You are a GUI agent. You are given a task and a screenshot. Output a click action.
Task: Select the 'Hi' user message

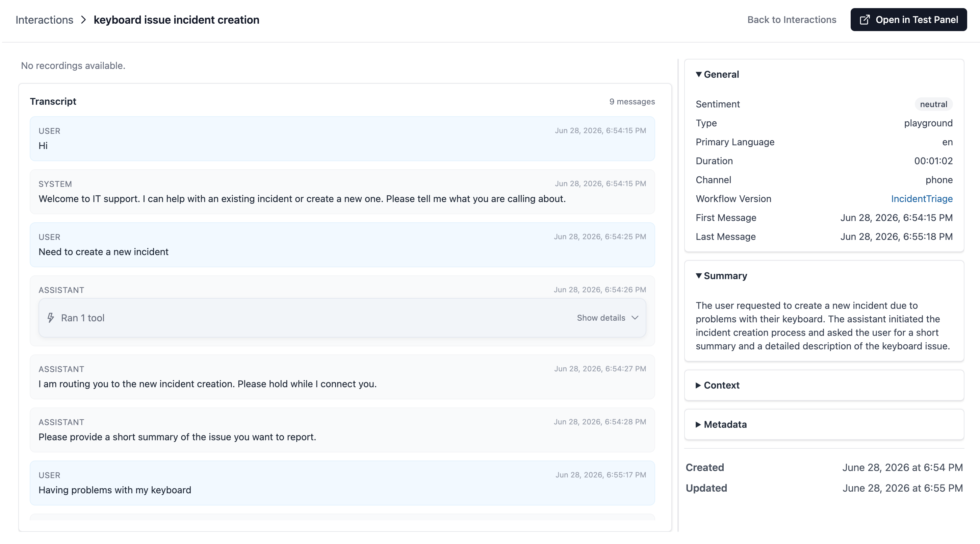coord(342,139)
